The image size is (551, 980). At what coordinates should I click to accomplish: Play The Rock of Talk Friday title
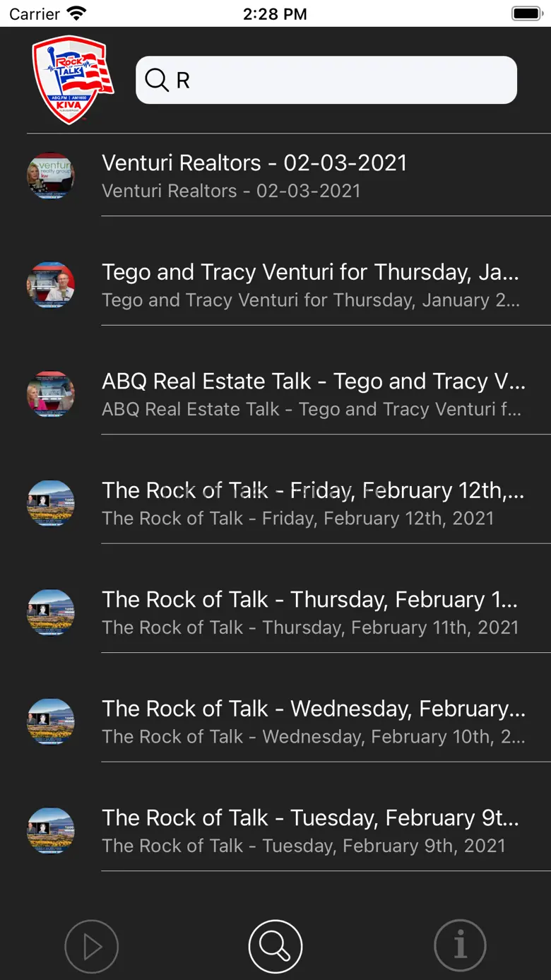[313, 491]
